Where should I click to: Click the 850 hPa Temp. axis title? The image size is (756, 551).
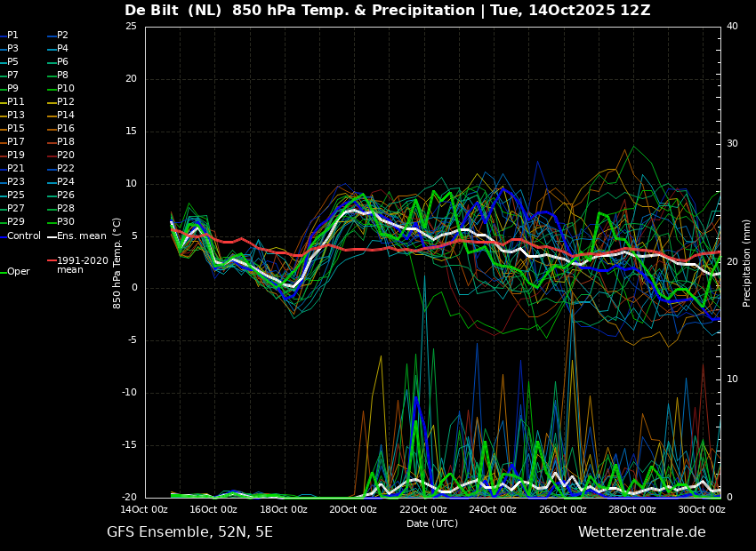(117, 263)
